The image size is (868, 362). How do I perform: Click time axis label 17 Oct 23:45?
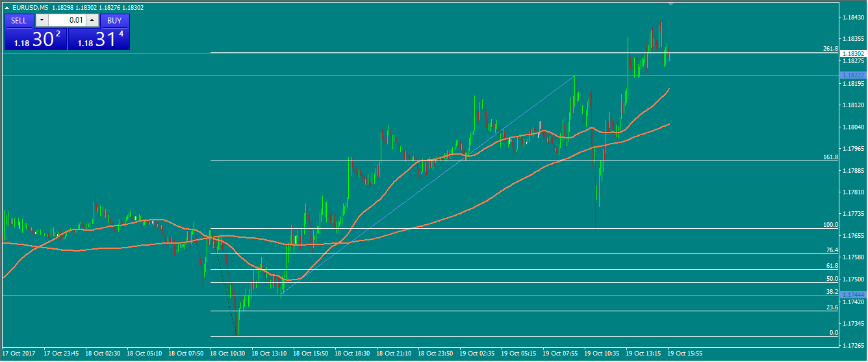click(61, 354)
